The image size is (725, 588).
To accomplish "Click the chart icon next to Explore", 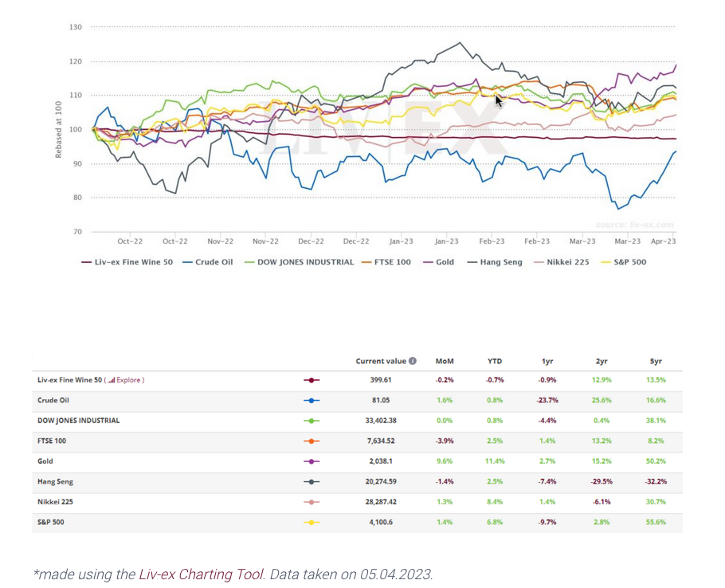I will 112,380.
